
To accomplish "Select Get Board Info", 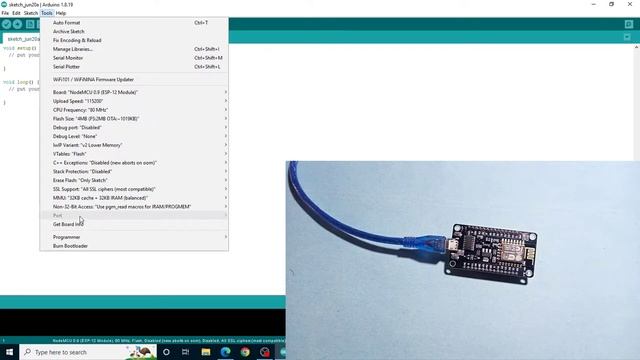I will 134,224.
